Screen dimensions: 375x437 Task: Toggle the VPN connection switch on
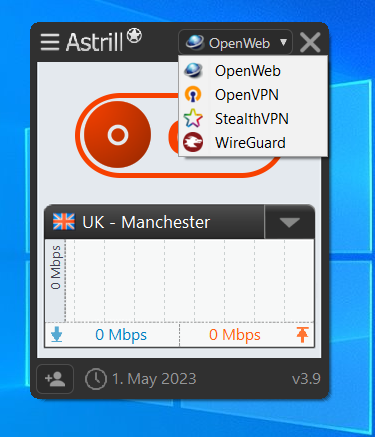[117, 135]
